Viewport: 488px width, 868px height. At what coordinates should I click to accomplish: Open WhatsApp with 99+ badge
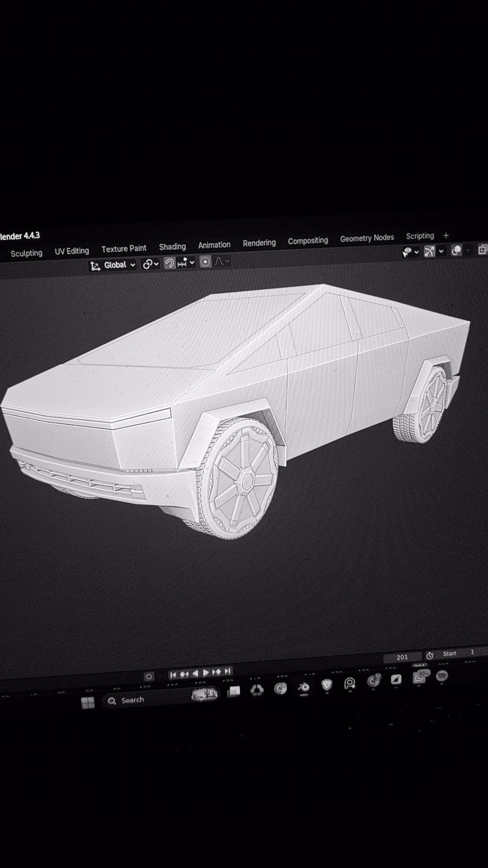(419, 677)
